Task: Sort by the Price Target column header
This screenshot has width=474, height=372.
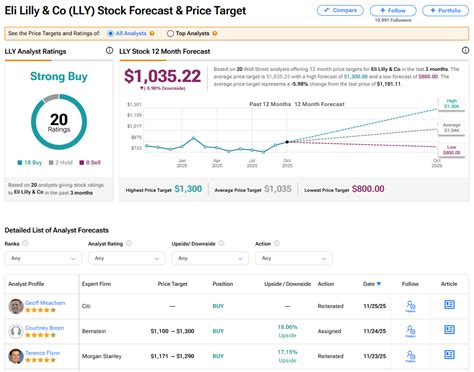Action: tap(172, 284)
